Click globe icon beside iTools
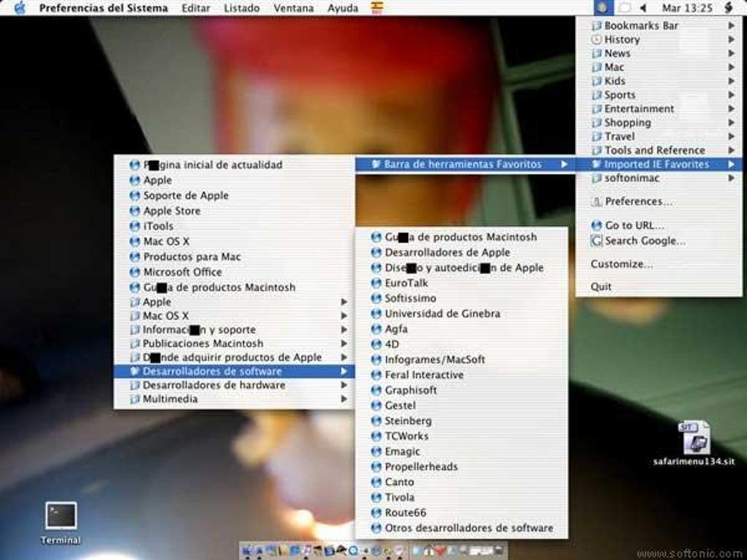747x560 pixels. [x=135, y=225]
